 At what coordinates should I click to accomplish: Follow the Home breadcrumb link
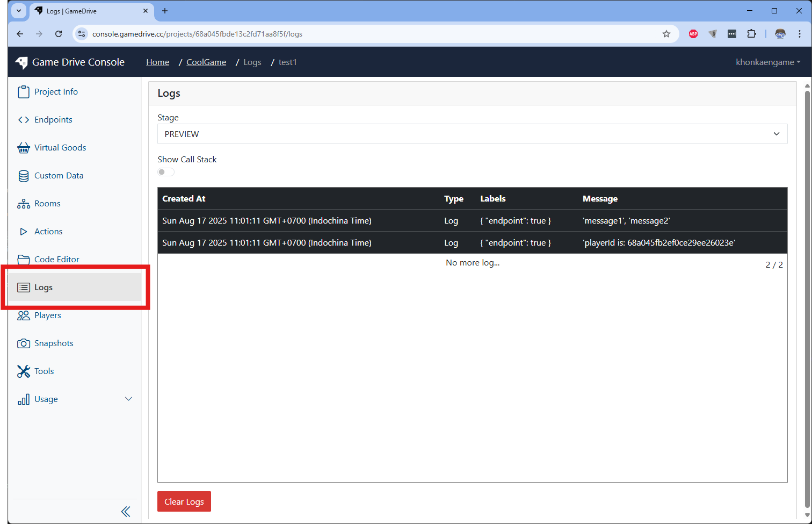[157, 62]
